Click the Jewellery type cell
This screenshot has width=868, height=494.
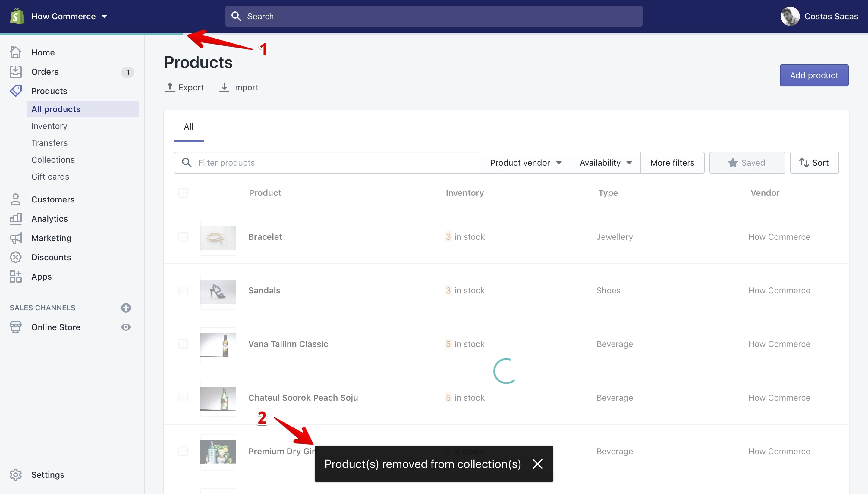[615, 236]
